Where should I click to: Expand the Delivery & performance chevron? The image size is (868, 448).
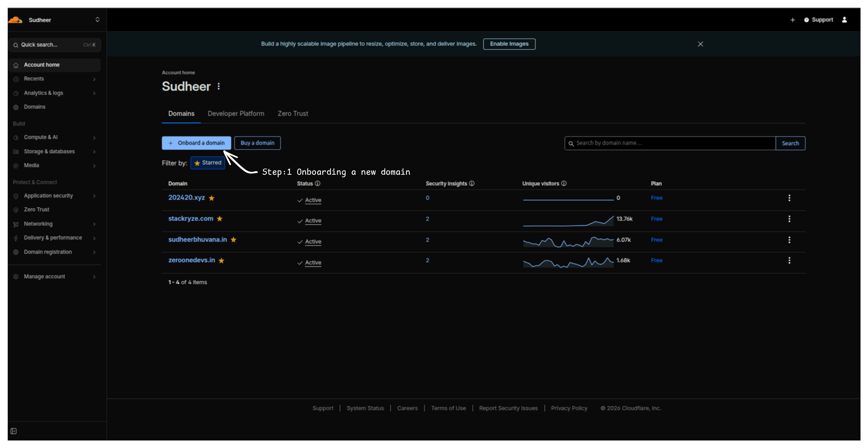click(x=94, y=239)
